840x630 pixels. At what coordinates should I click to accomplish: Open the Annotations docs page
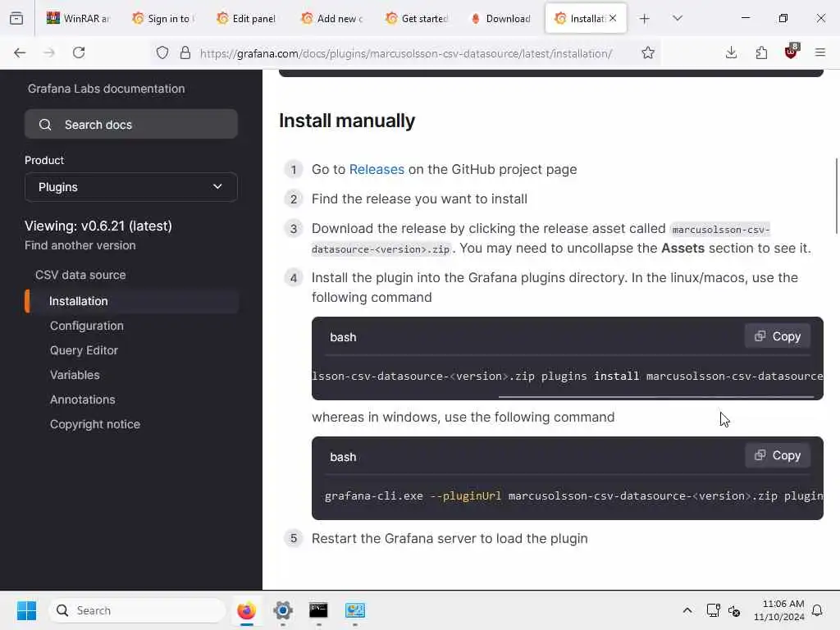[83, 399]
